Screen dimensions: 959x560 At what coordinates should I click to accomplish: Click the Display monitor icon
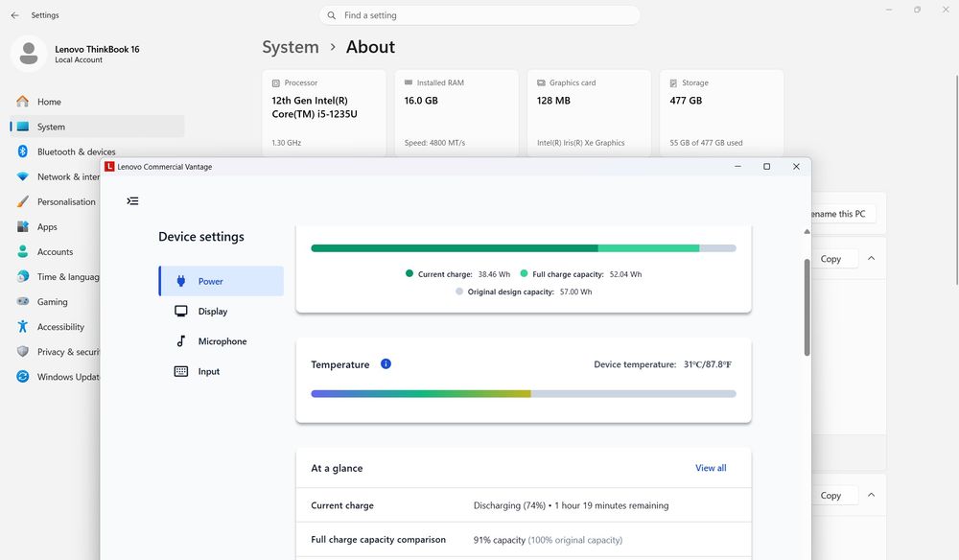(181, 312)
